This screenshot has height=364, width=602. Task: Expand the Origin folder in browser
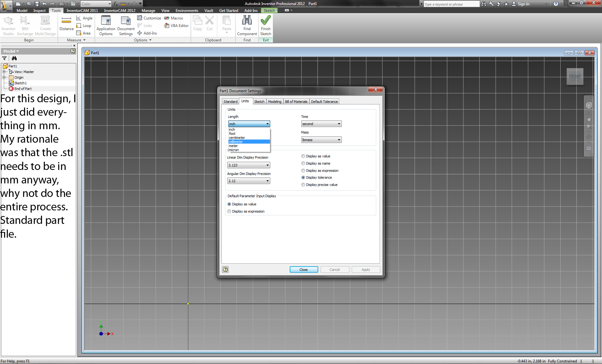click(x=4, y=77)
